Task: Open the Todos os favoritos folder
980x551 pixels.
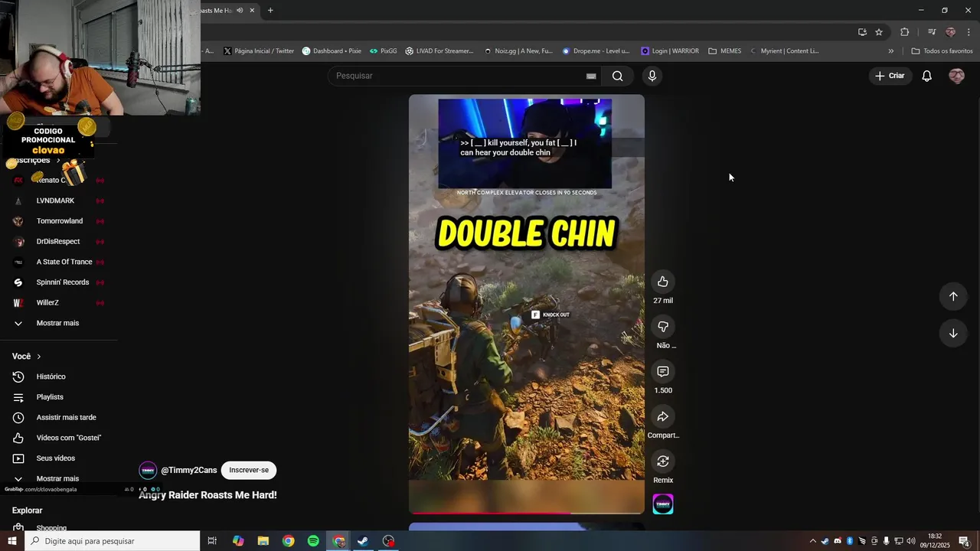Action: click(x=942, y=51)
